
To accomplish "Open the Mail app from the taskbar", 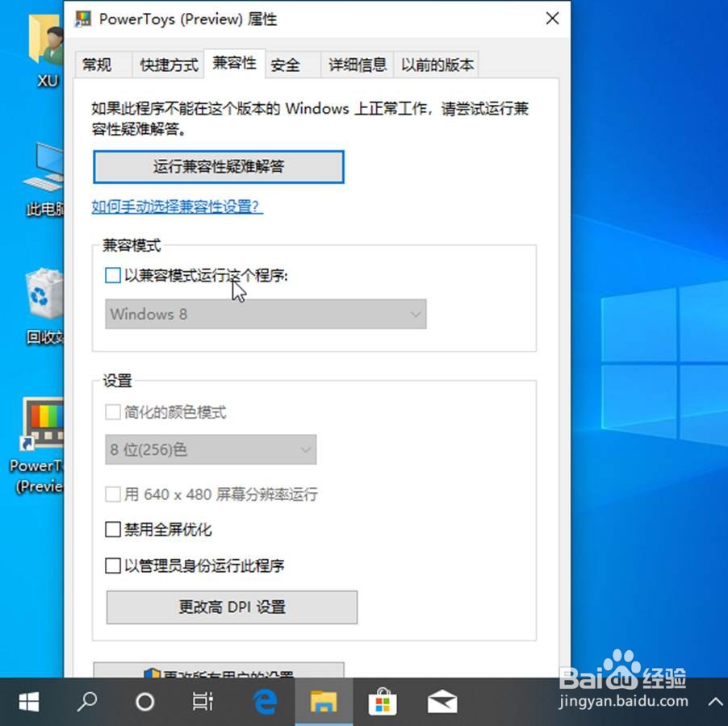I will click(441, 702).
